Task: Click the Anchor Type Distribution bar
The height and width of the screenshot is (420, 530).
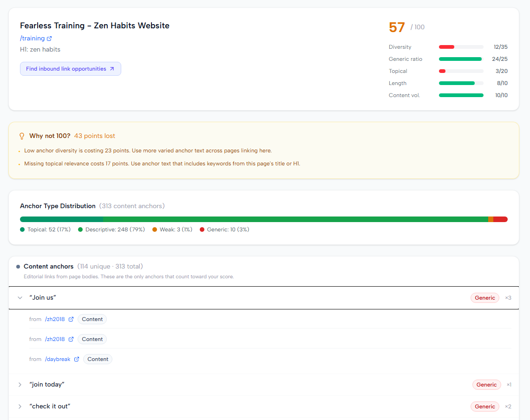Action: click(x=264, y=219)
